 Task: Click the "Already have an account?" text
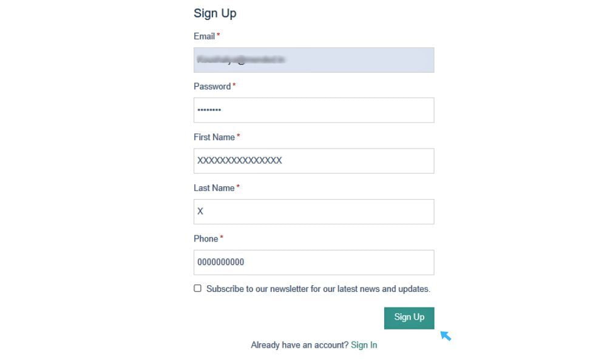click(299, 345)
